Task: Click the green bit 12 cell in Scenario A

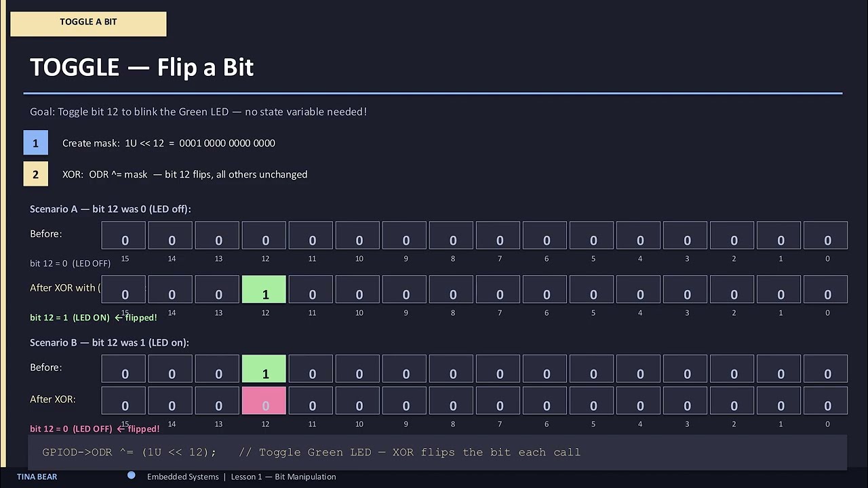Action: point(264,289)
